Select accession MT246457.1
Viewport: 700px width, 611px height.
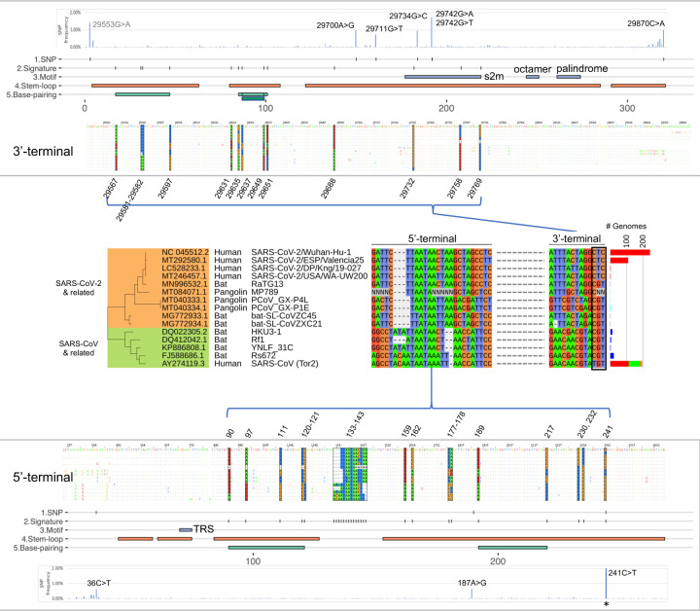click(x=184, y=276)
